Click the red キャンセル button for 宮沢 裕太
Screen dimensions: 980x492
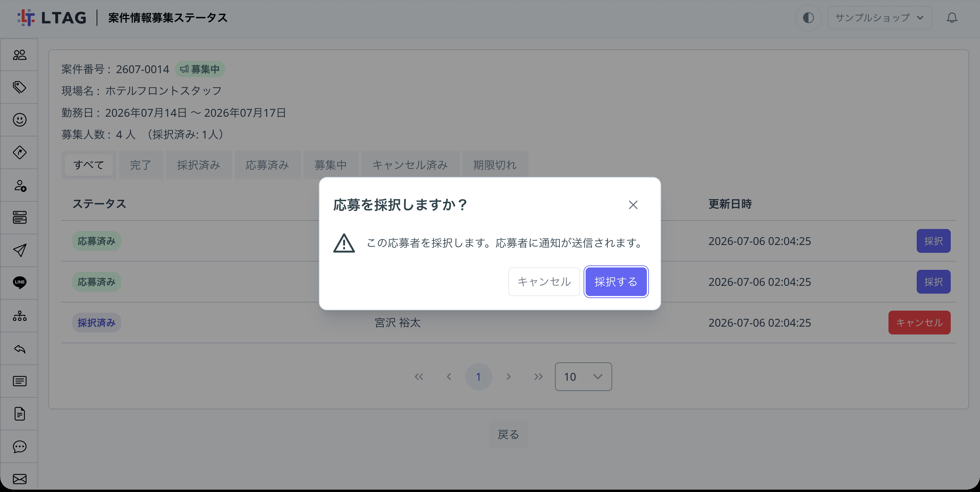[919, 323]
